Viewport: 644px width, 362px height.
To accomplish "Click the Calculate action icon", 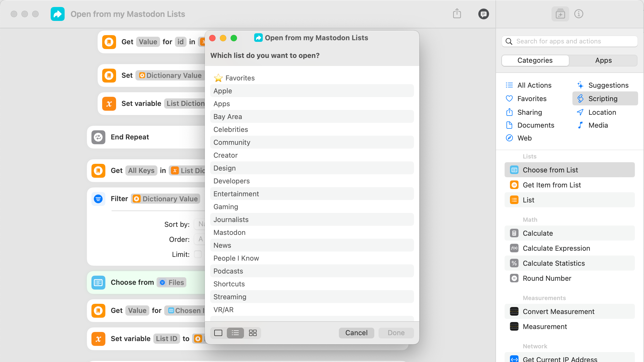I will click(514, 233).
